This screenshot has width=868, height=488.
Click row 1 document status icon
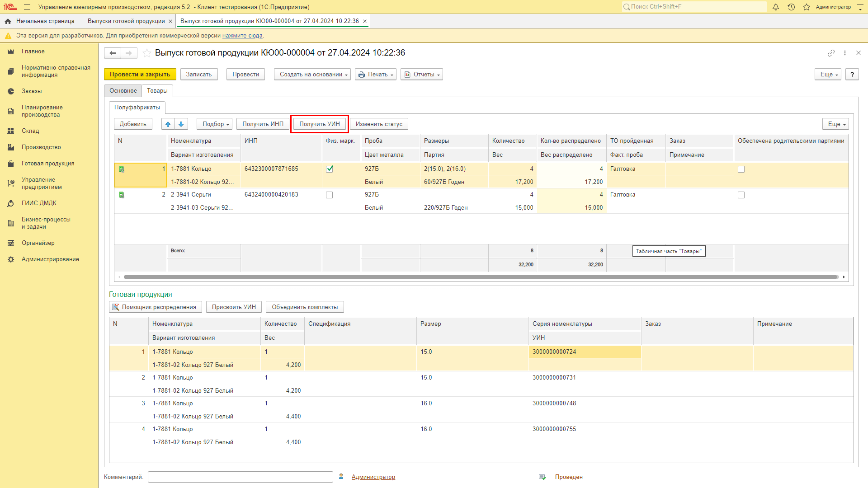[x=122, y=169]
